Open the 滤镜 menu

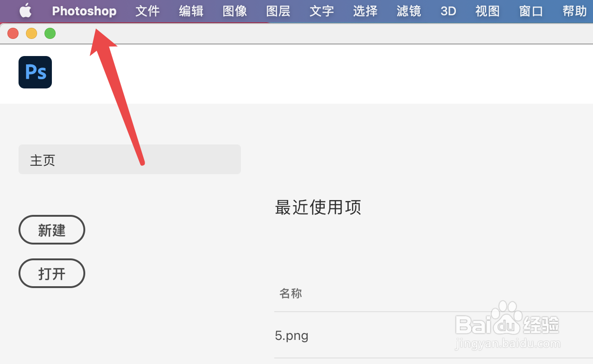[409, 11]
